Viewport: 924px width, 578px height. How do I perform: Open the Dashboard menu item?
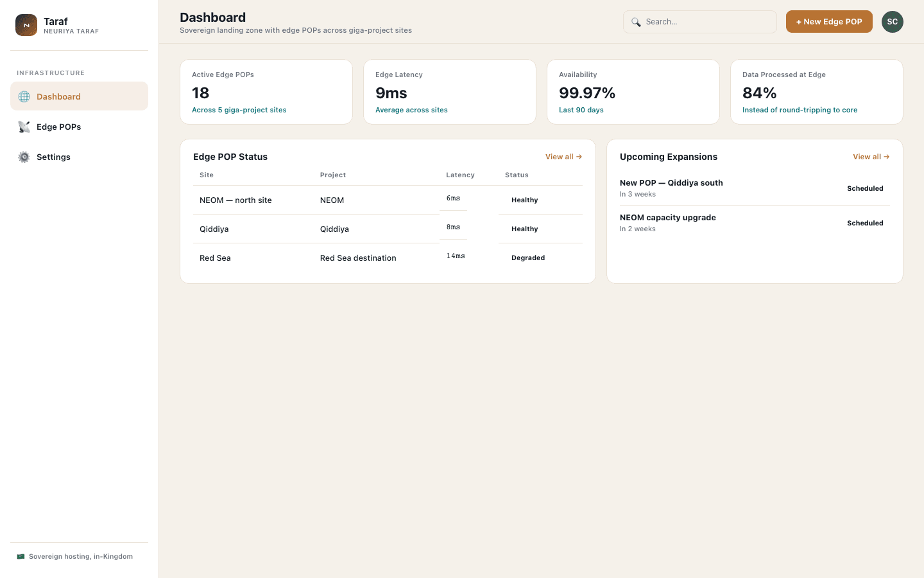click(x=80, y=96)
